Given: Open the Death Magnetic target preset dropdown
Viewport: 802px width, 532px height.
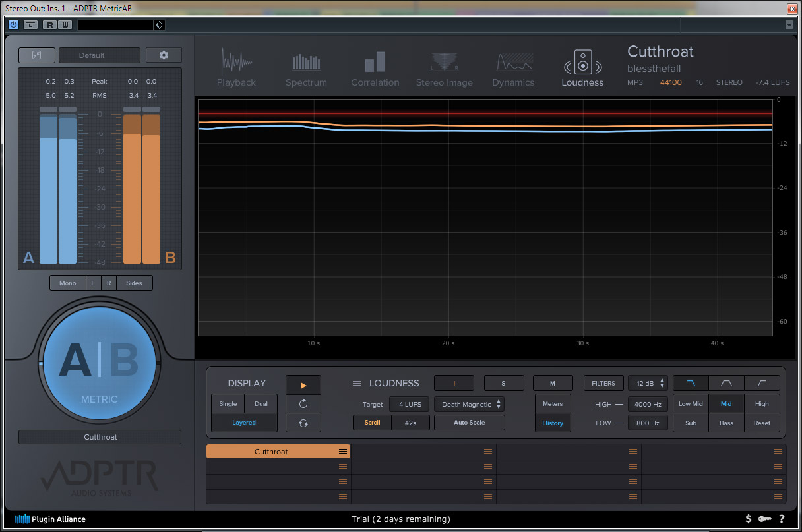Looking at the screenshot, I should [x=470, y=404].
